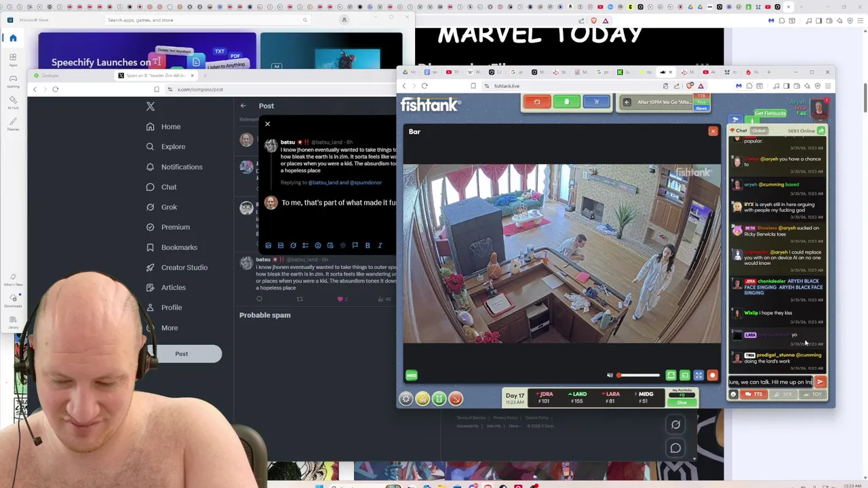Toggle italic formatting in reply composer
Viewport: 868px width, 488px height.
380,245
